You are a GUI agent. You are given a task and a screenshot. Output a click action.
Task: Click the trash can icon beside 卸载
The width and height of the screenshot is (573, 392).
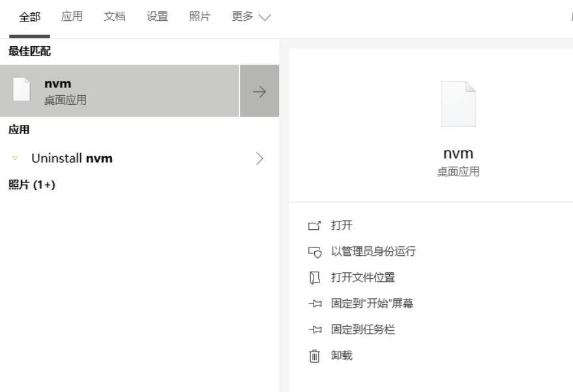coord(314,356)
